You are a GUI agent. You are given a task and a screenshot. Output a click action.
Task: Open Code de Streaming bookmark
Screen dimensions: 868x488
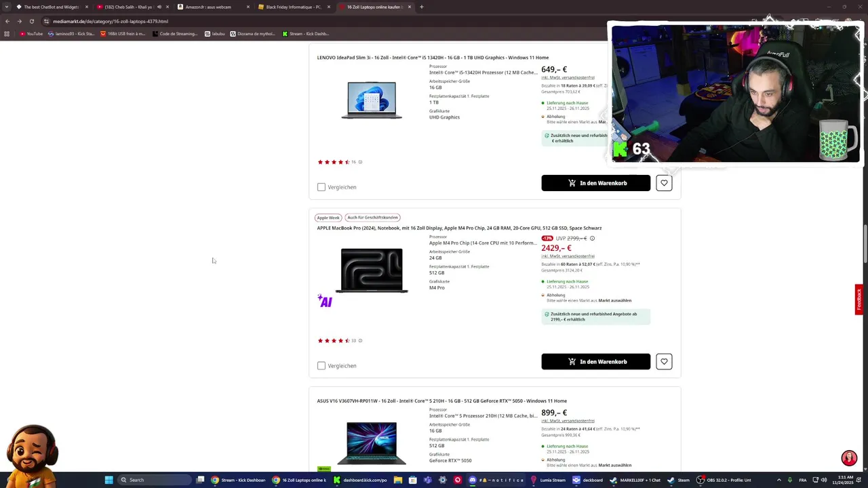point(175,34)
